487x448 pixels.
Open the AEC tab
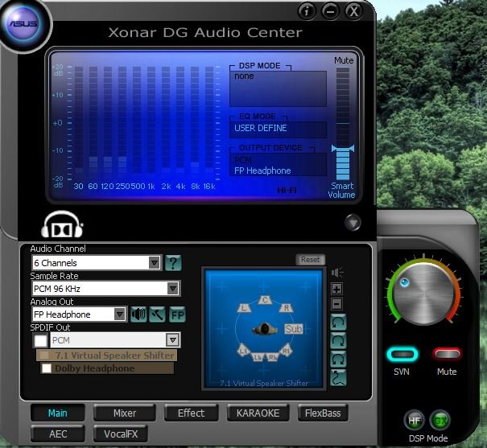click(58, 434)
